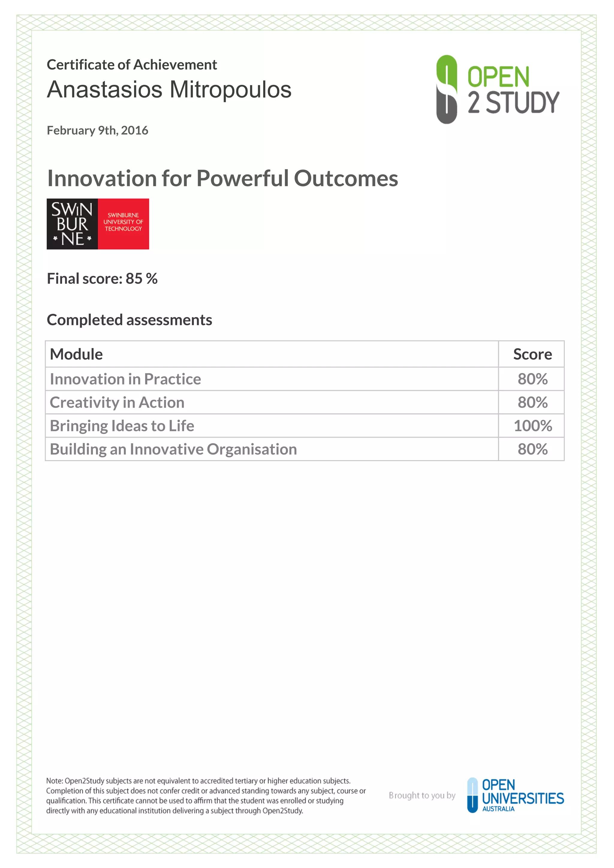This screenshot has width=614, height=868.
Task: Click the green OPEN logo text
Action: 498,77
